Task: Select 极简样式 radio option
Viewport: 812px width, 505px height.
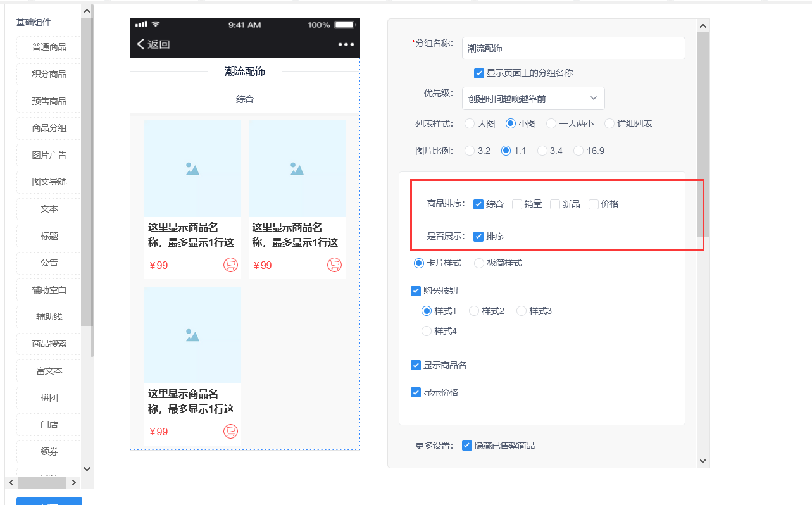Action: [x=479, y=263]
